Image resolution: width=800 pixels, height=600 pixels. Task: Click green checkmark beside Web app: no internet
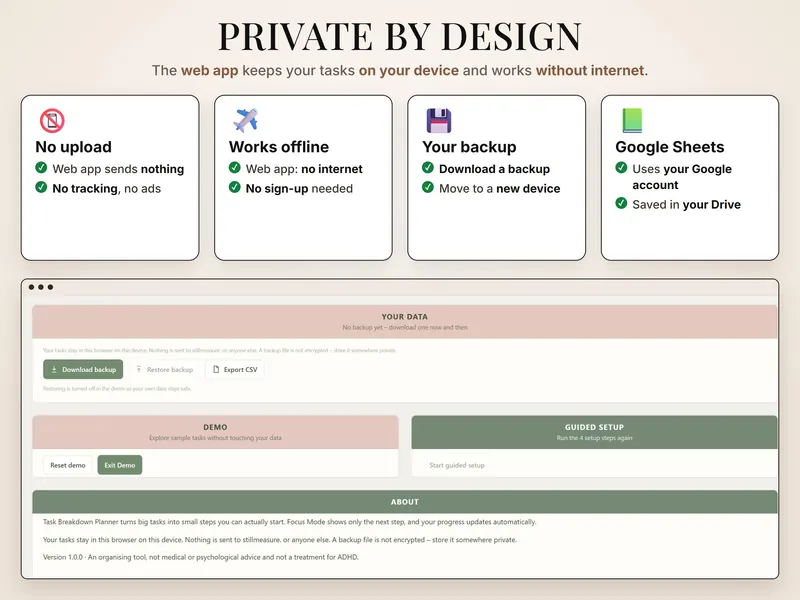(235, 167)
